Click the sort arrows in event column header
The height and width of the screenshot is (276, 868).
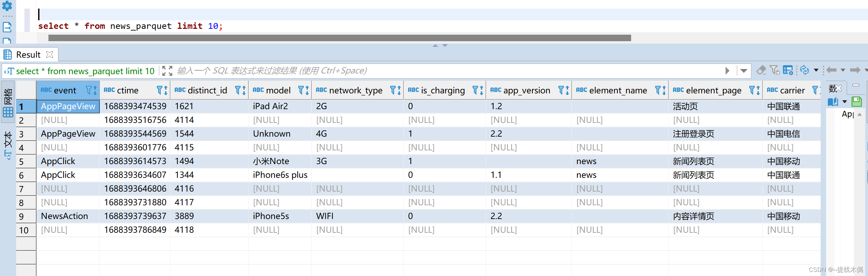click(x=96, y=90)
